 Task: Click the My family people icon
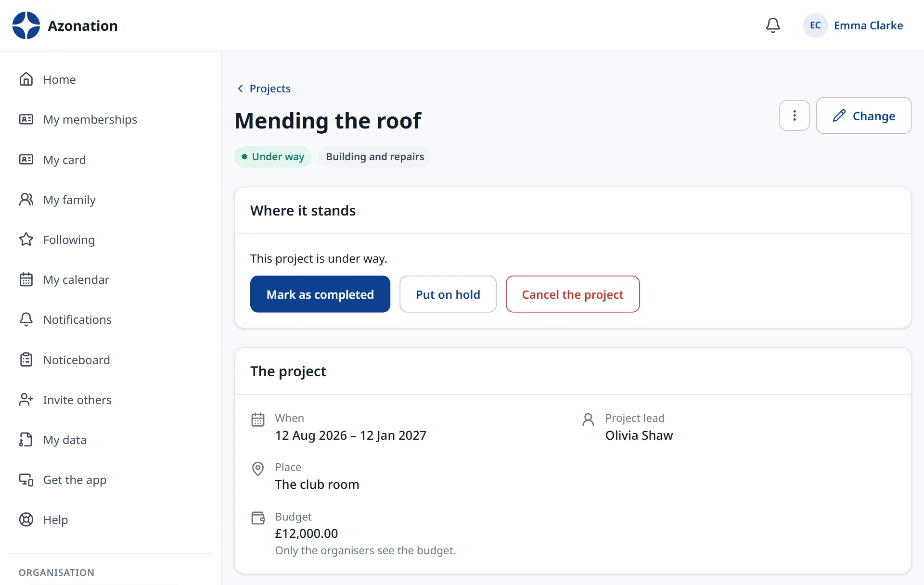(26, 199)
